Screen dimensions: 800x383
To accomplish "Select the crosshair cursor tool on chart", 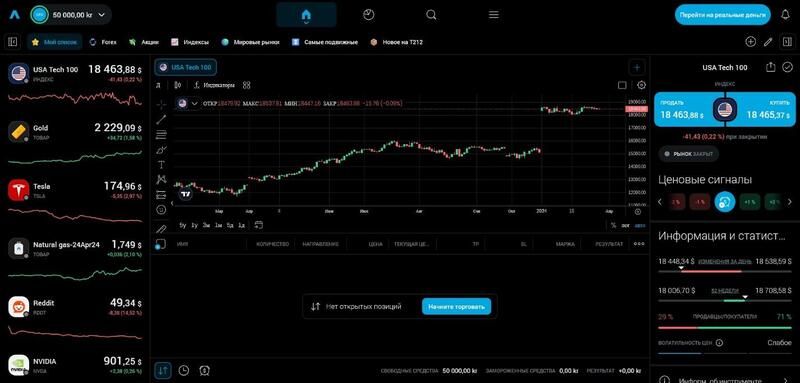I will pos(161,105).
